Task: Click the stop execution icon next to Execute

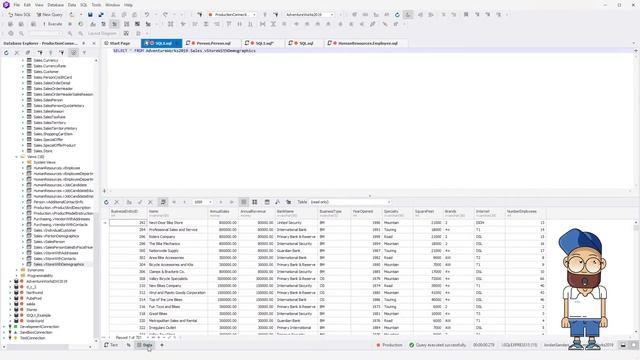Action: [x=70, y=24]
